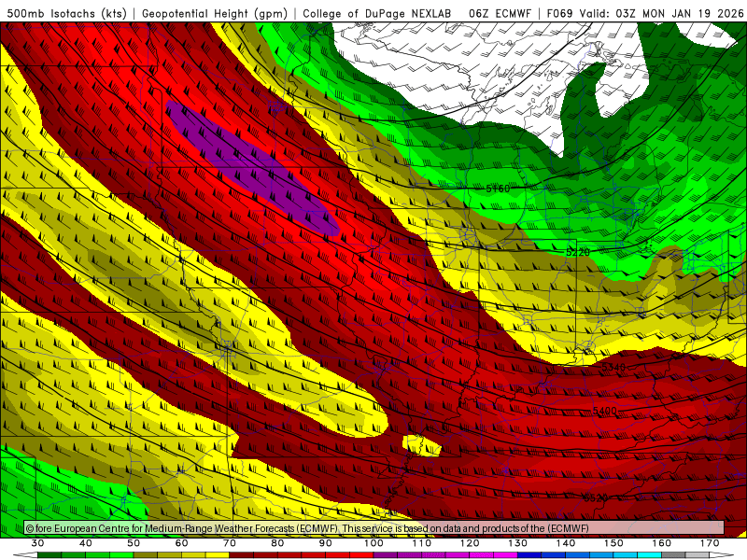The image size is (747, 560).
Task: Click the 5220 height contour label
Action: pyautogui.click(x=578, y=252)
